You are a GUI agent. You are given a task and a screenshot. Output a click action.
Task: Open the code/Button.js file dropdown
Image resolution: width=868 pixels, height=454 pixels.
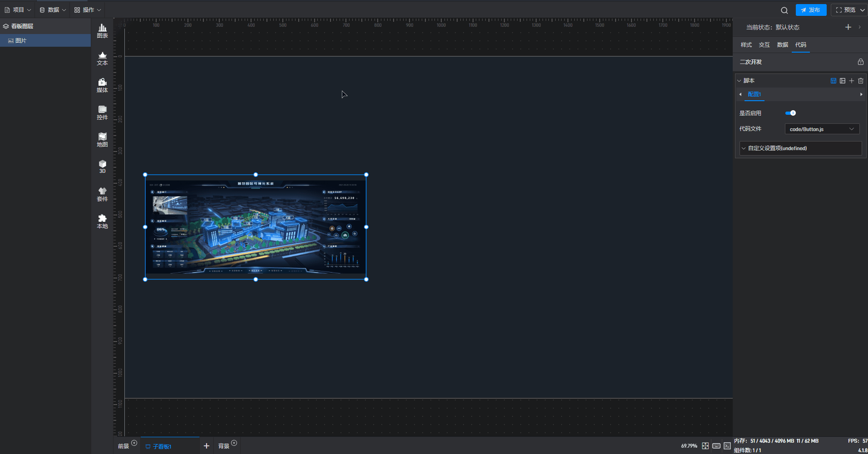tap(822, 129)
